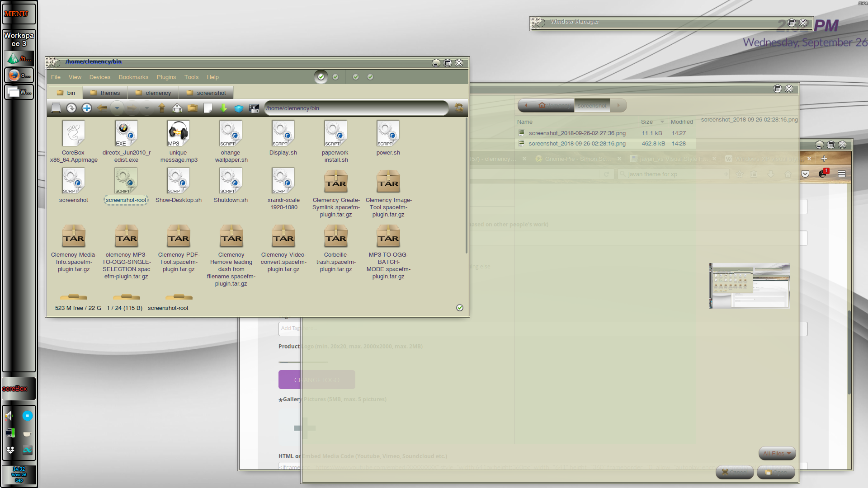The image size is (868, 488).
Task: Open the View menu
Action: click(x=75, y=77)
